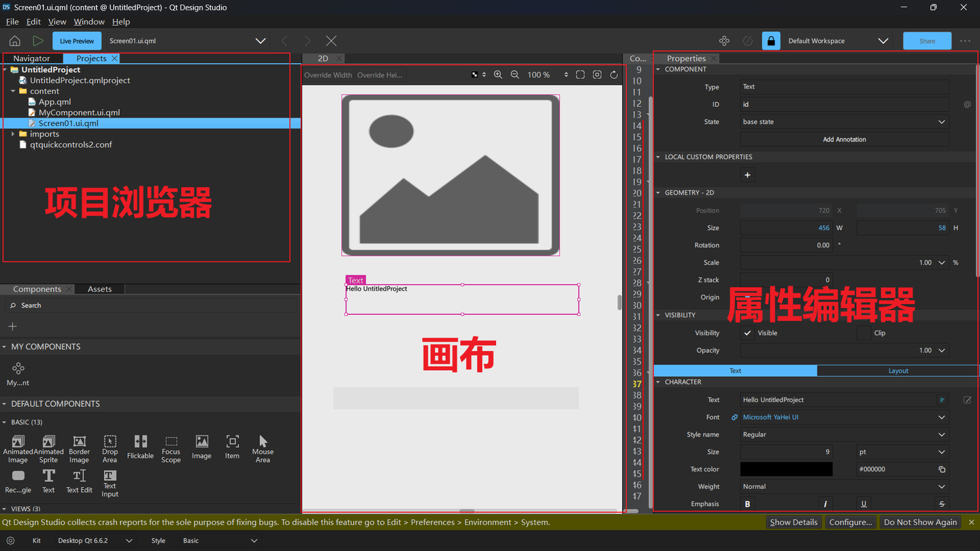This screenshot has height=551, width=980.
Task: Click the Zoom In icon above the canvas
Action: [x=498, y=75]
